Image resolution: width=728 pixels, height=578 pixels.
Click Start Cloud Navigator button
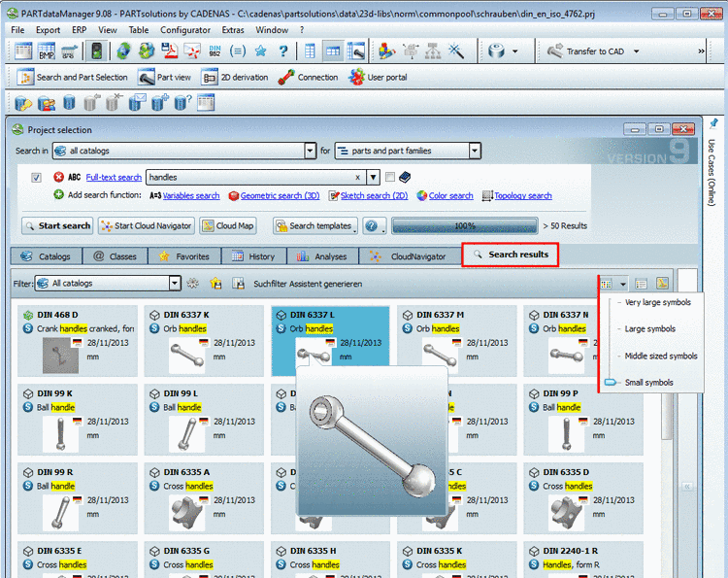tap(147, 225)
